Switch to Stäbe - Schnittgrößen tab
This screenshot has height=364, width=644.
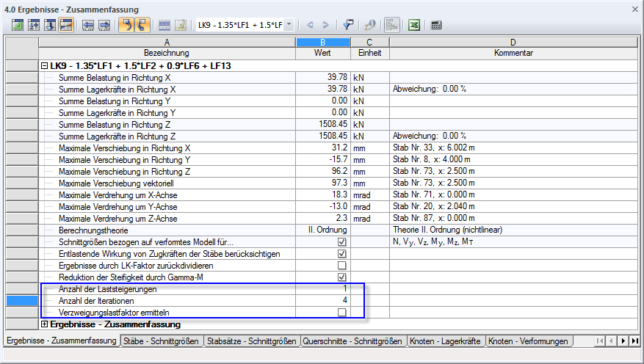161,341
